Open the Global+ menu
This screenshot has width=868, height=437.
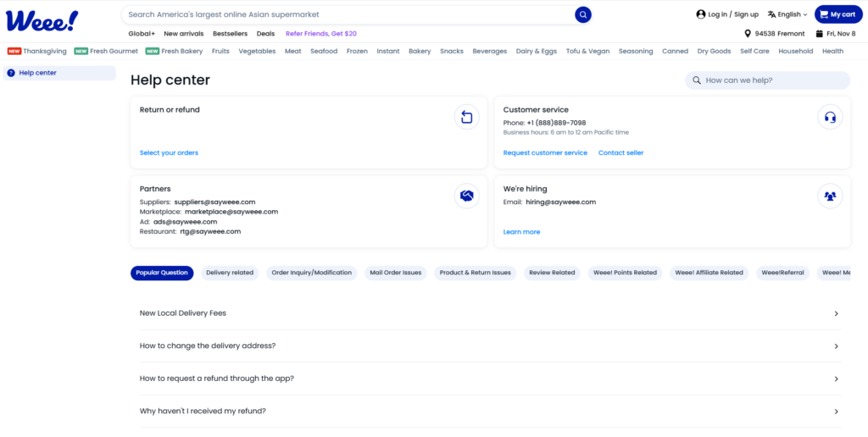click(x=142, y=34)
